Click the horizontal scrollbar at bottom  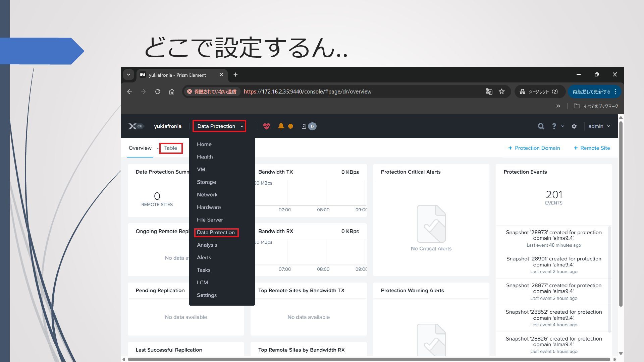(369, 359)
